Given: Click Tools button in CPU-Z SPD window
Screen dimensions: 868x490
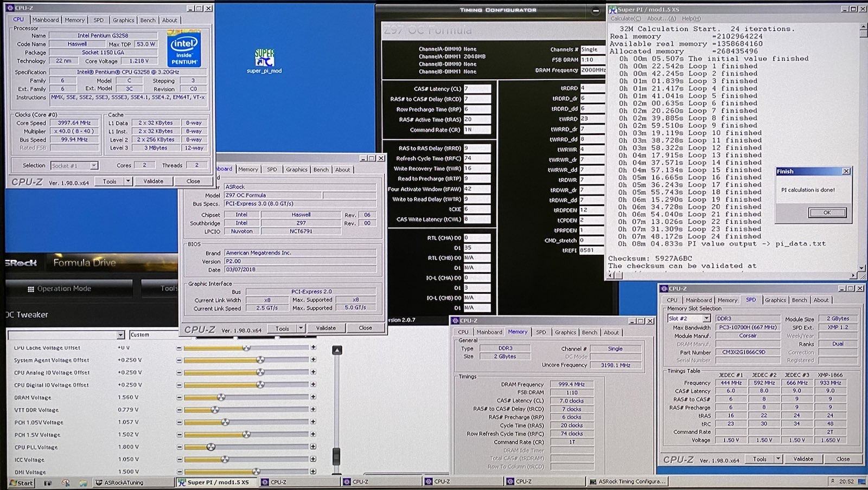Looking at the screenshot, I should point(759,459).
